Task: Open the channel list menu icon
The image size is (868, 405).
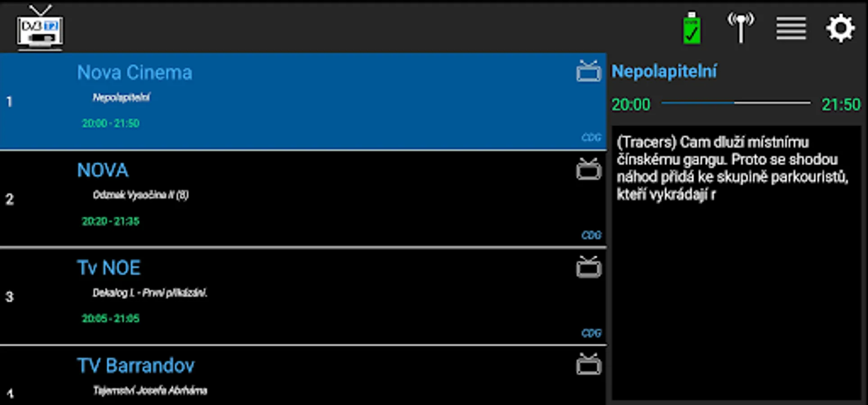Action: coord(791,28)
